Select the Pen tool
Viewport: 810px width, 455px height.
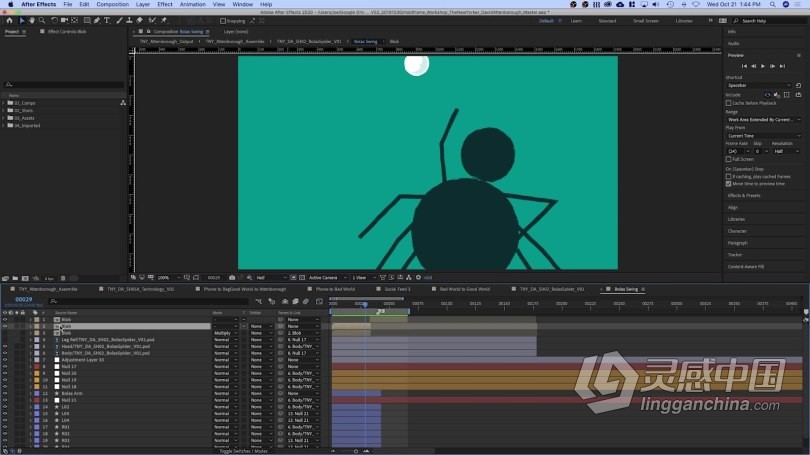point(97,21)
